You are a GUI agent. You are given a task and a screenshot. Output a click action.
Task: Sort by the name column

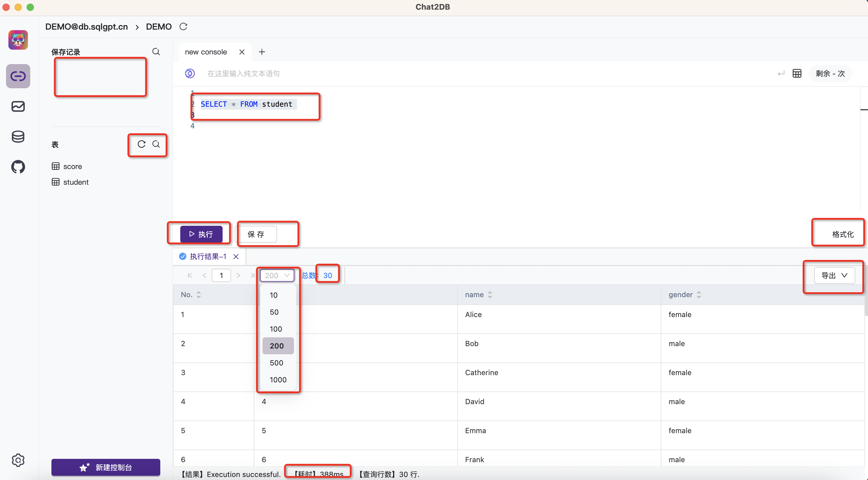click(490, 295)
